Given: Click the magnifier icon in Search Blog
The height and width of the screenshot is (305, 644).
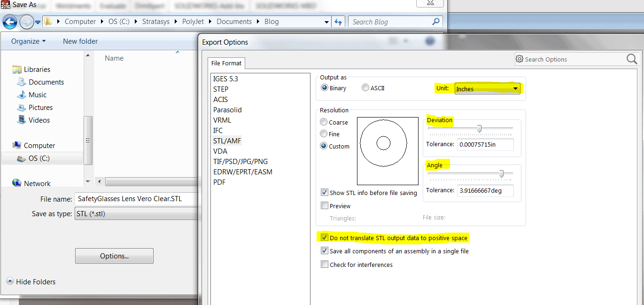Looking at the screenshot, I should coord(436,22).
